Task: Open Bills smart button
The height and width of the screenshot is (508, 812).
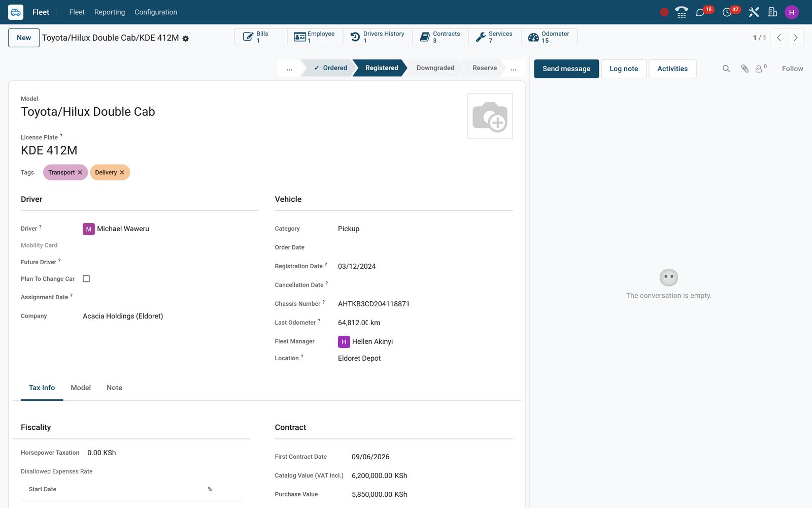Action: tap(261, 37)
